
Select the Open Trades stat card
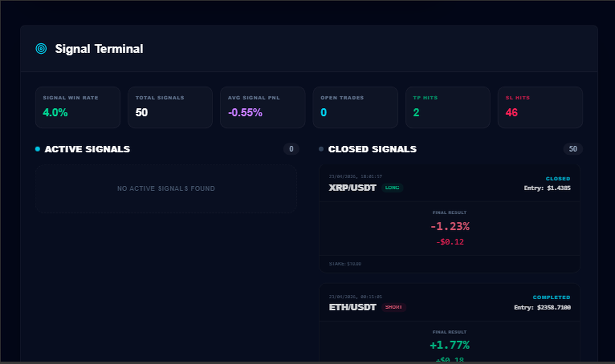355,107
